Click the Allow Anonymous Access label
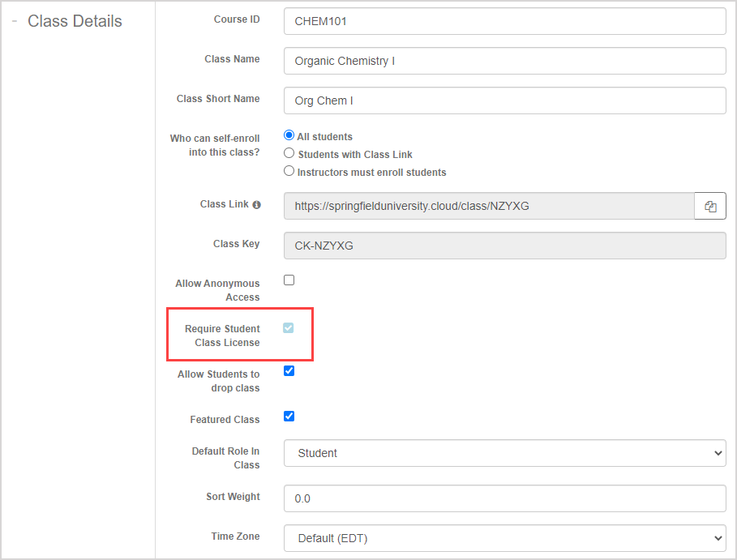The height and width of the screenshot is (560, 737). point(218,290)
